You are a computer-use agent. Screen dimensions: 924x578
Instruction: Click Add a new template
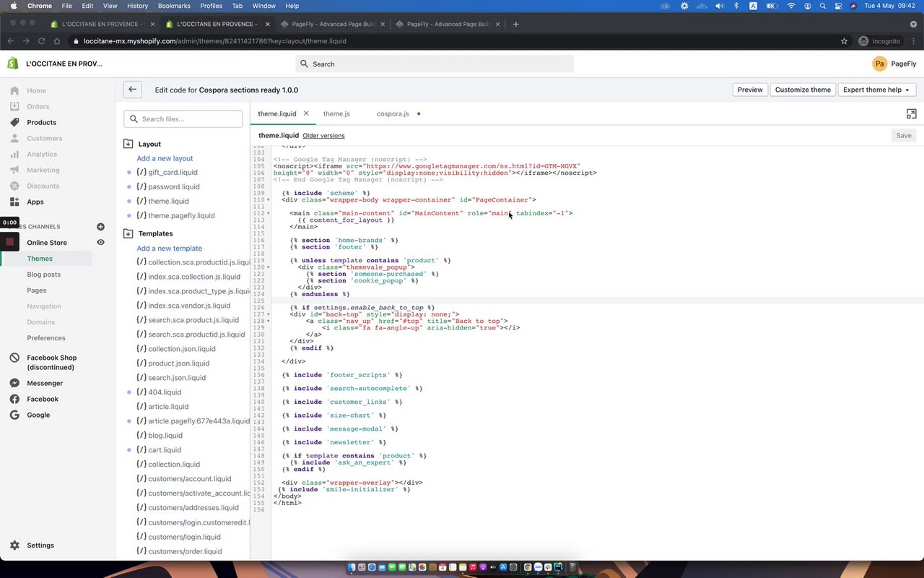tap(170, 248)
